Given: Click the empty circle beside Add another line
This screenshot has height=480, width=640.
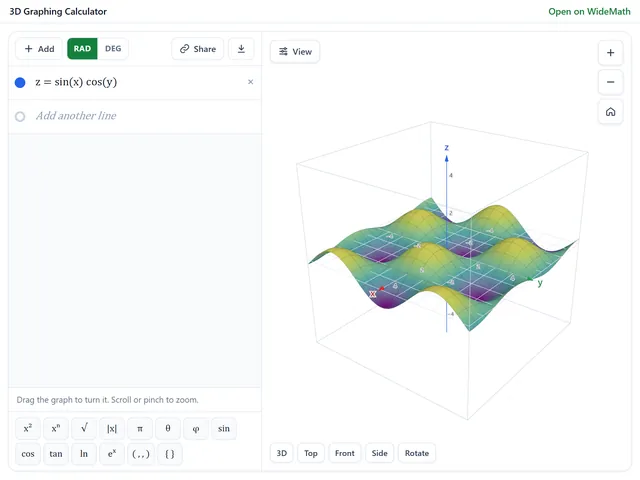Looking at the screenshot, I should [20, 117].
